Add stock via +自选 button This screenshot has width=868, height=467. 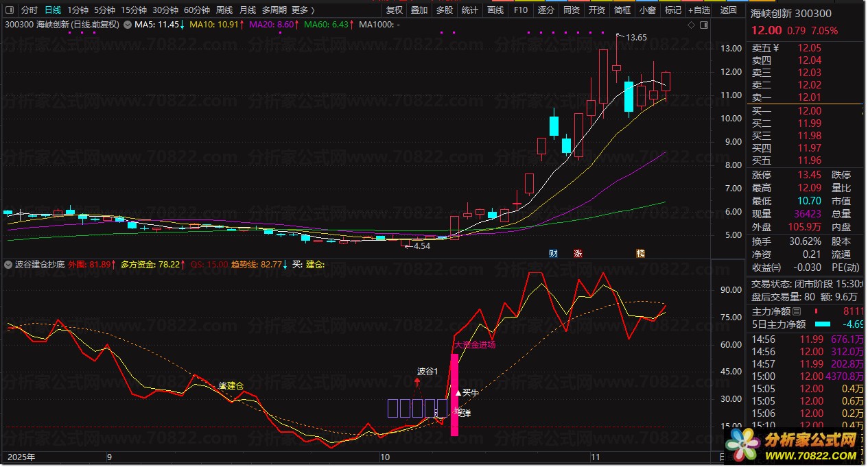pyautogui.click(x=700, y=10)
